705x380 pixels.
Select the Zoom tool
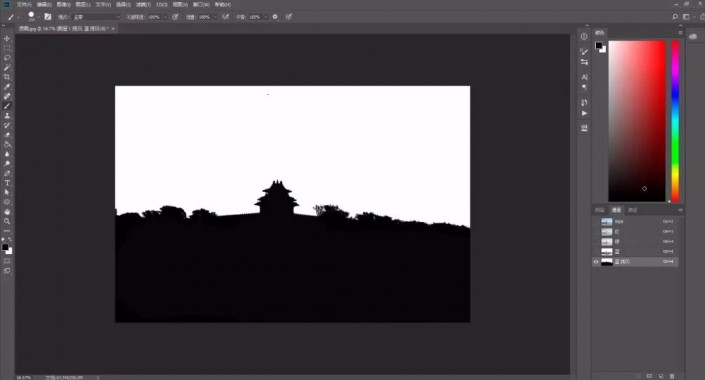tap(7, 221)
